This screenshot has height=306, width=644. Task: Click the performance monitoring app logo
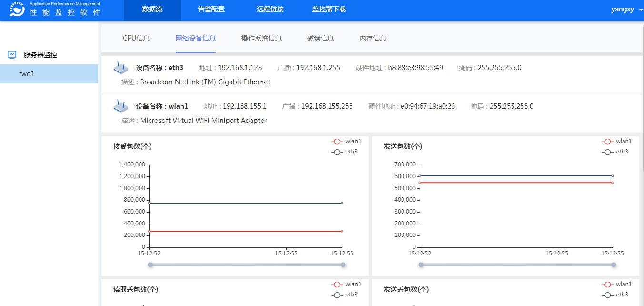point(17,9)
